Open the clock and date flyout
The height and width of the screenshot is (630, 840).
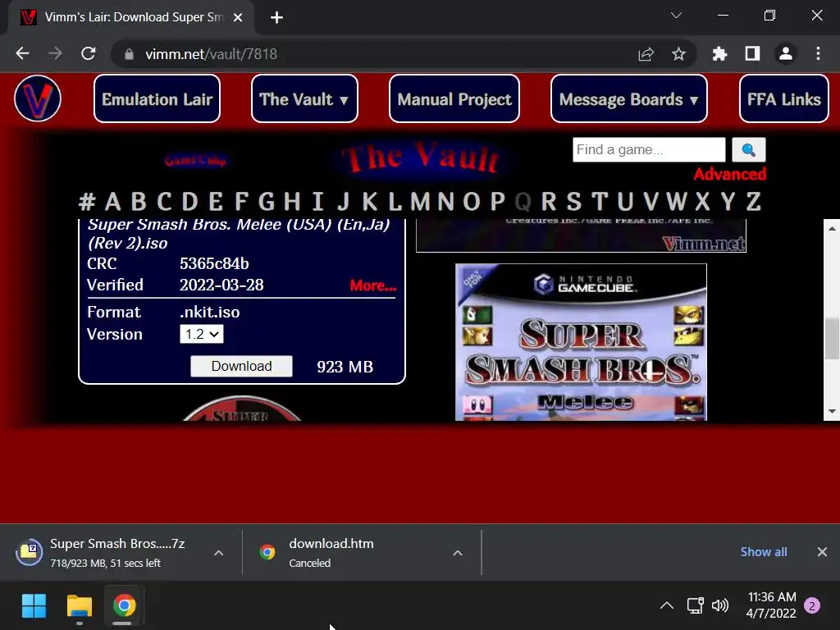click(771, 605)
